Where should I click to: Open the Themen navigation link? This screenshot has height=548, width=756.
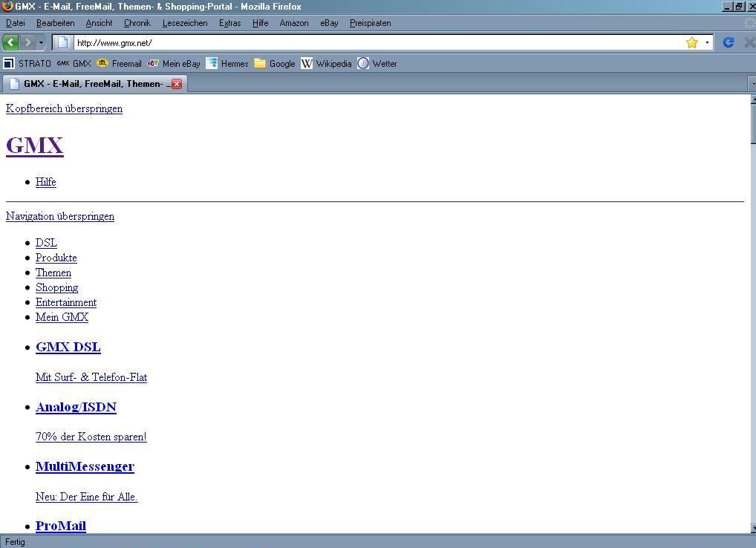53,273
